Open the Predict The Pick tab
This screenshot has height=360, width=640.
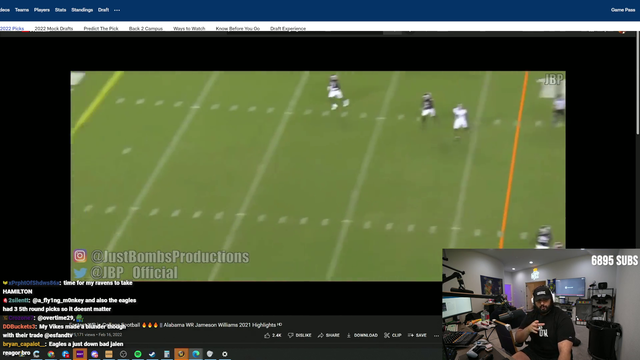(x=101, y=29)
